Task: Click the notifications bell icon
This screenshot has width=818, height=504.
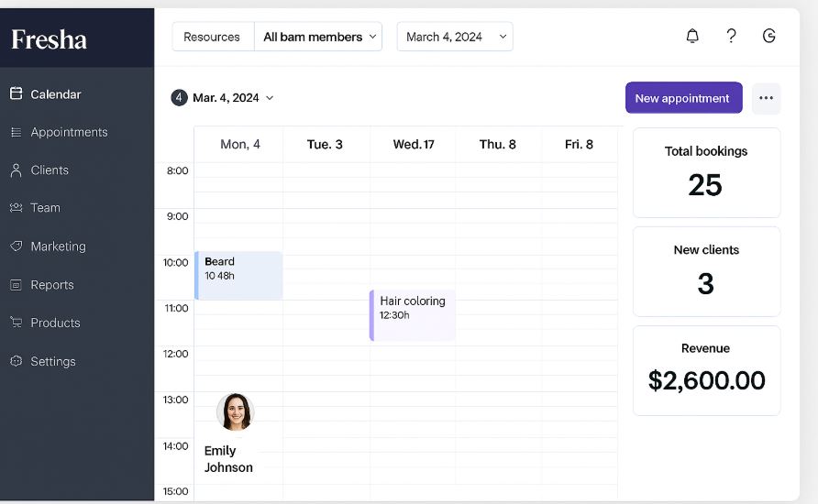Action: point(692,36)
